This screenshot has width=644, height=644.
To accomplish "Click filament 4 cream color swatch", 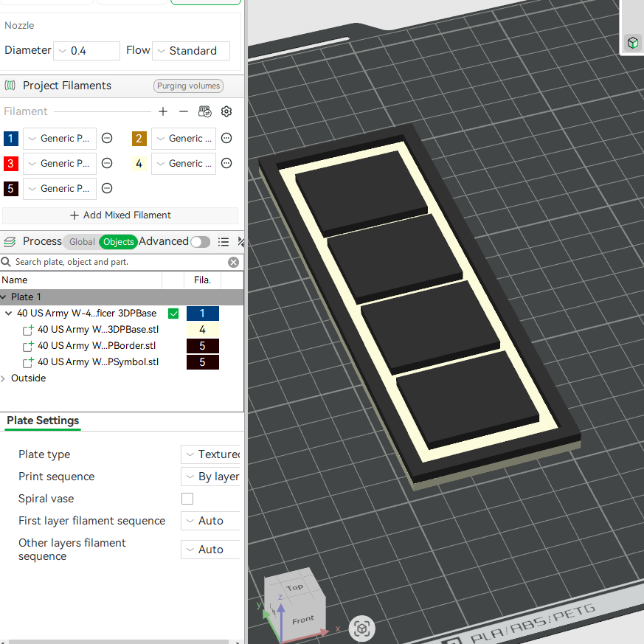I will [139, 164].
